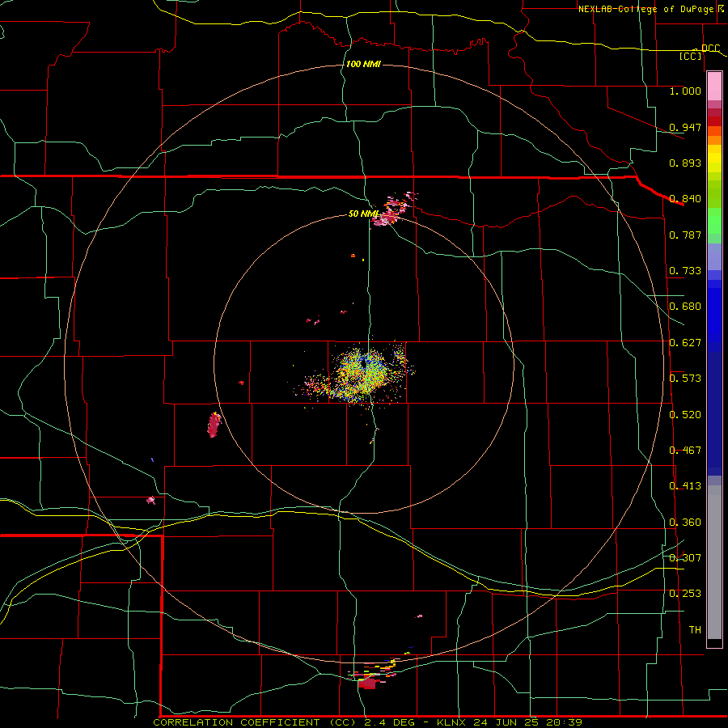The width and height of the screenshot is (728, 728).
Task: Click the small pink echo near southwest 100 NMI ring
Action: tap(151, 500)
